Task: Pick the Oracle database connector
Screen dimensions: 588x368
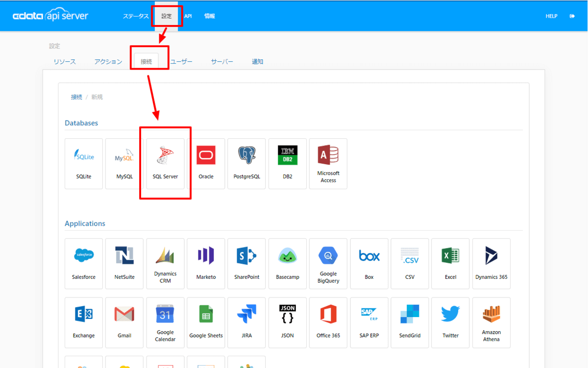Action: pyautogui.click(x=206, y=164)
